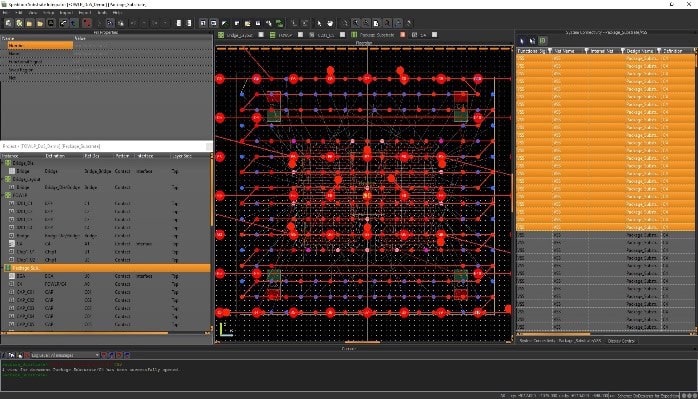Click the first pointer icon in the connectivity panel
The height and width of the screenshot is (399, 698).
[522, 41]
